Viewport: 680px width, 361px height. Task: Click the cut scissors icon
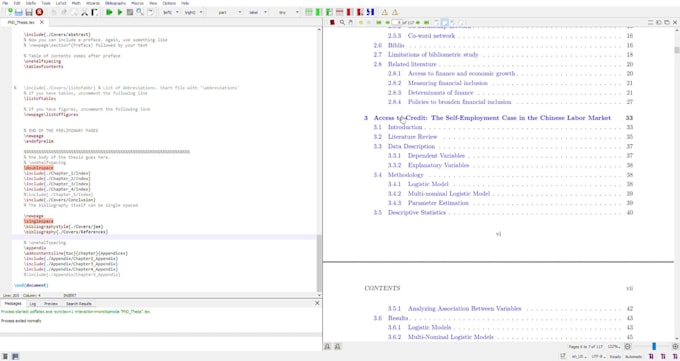[85, 12]
